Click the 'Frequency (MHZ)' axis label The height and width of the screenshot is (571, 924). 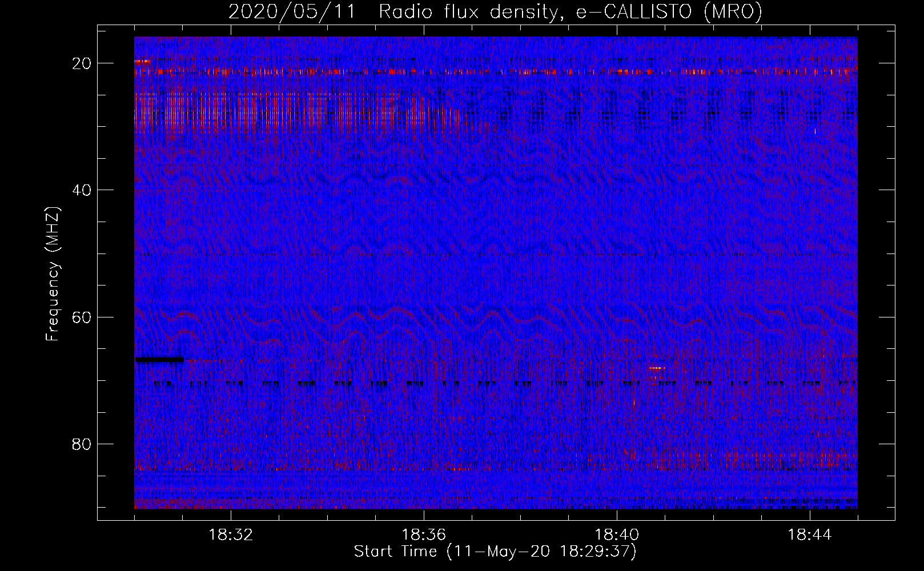click(x=53, y=274)
